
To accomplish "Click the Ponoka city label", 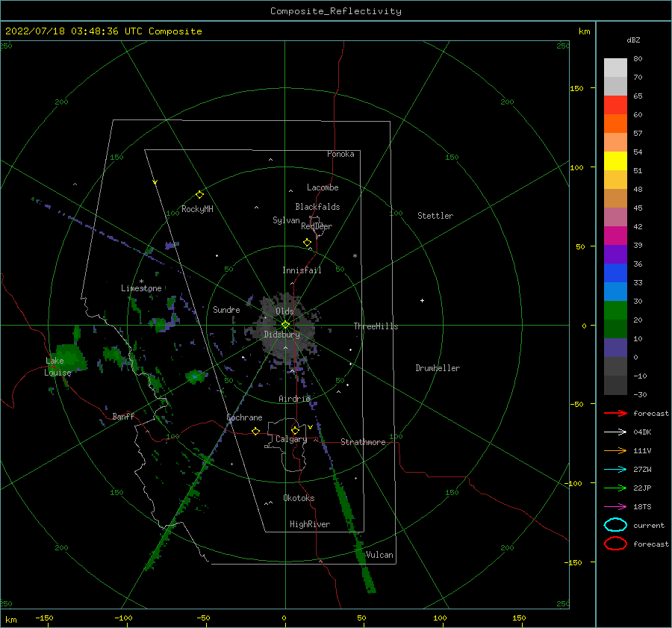I will click(340, 154).
